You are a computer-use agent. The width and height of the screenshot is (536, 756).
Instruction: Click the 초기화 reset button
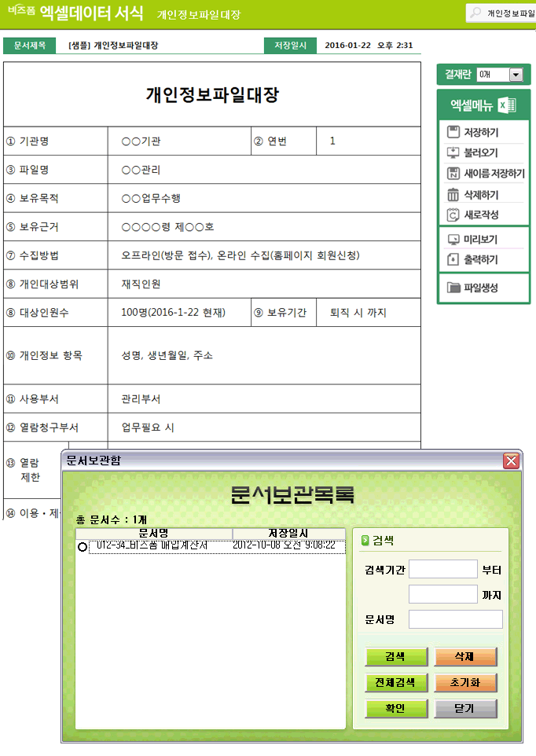465,683
